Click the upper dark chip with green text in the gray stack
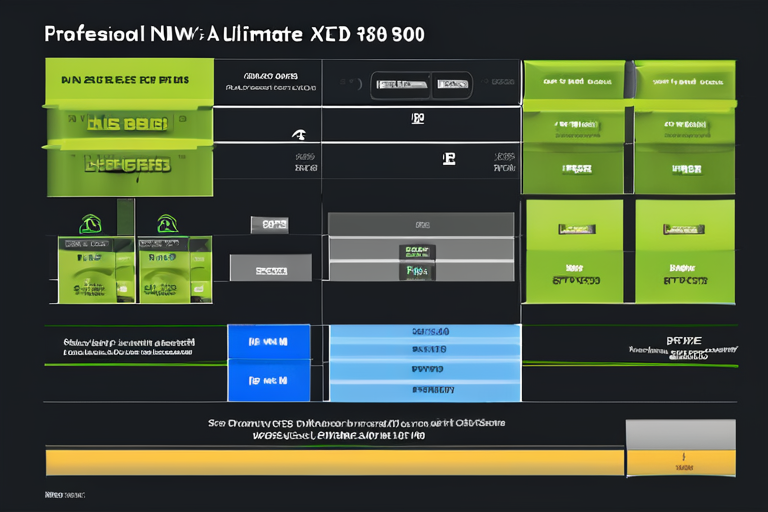Image resolution: width=768 pixels, height=512 pixels. 417,252
